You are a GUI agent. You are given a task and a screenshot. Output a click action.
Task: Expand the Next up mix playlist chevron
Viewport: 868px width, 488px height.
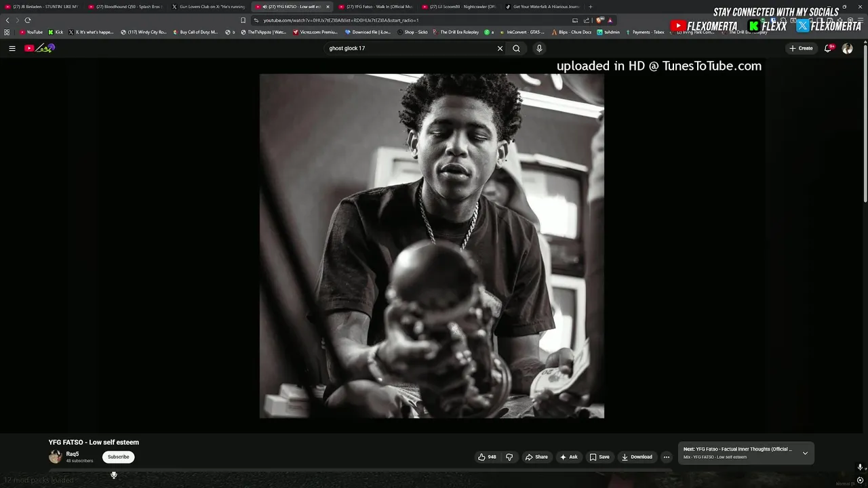[x=805, y=453]
